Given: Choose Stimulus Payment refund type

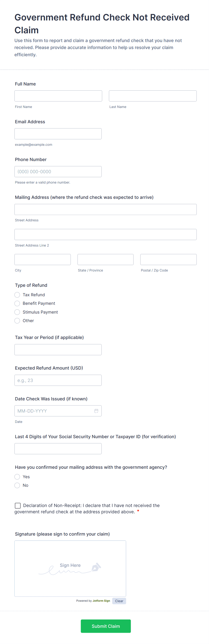Looking at the screenshot, I should [x=17, y=312].
